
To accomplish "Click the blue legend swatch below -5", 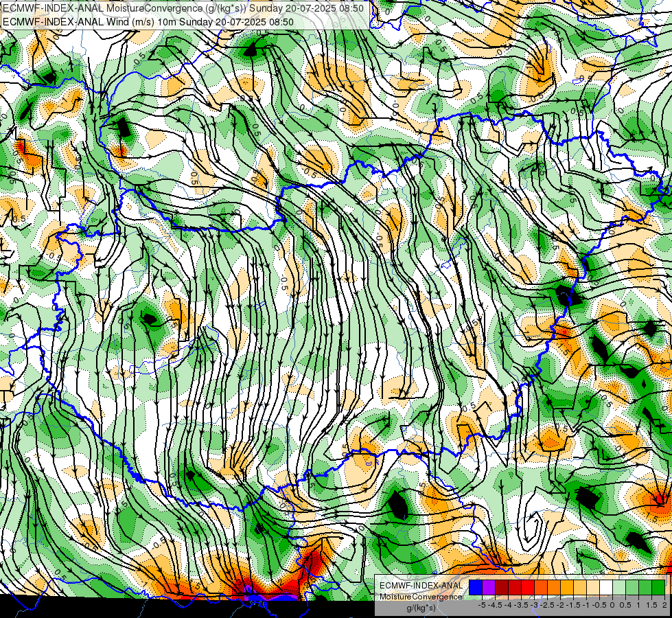I will (476, 588).
